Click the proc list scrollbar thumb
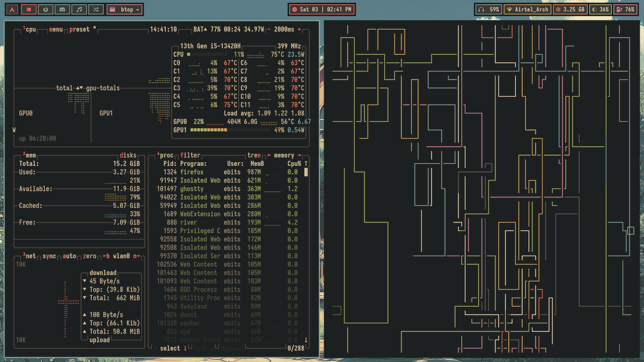The width and height of the screenshot is (644, 362). coord(306,172)
